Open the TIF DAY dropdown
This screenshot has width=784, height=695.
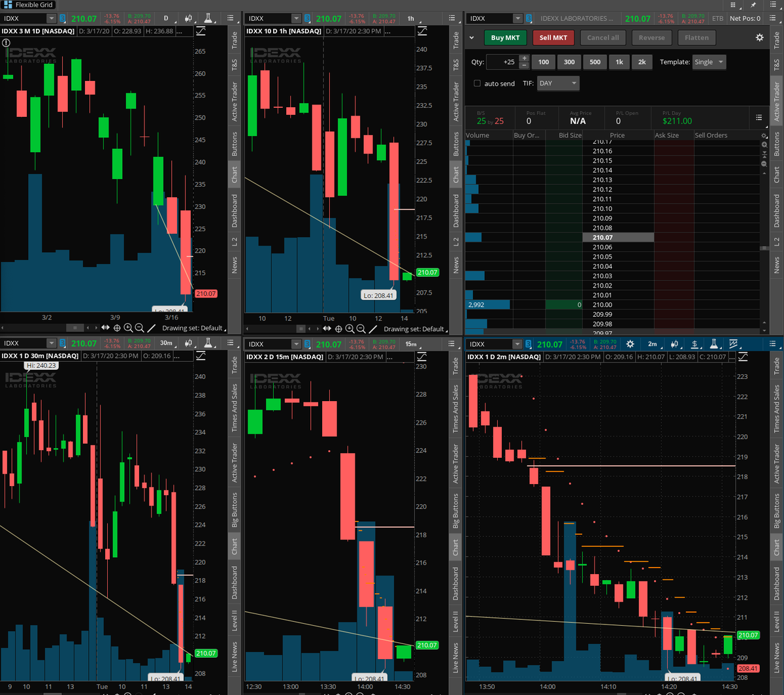[557, 84]
